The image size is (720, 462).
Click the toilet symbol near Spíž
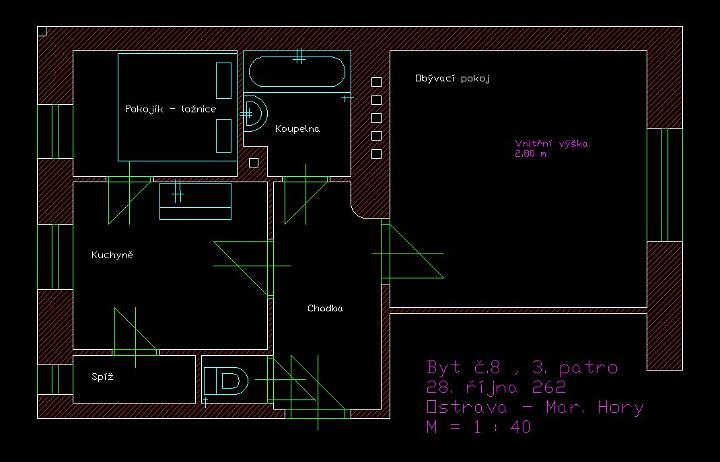tap(226, 381)
